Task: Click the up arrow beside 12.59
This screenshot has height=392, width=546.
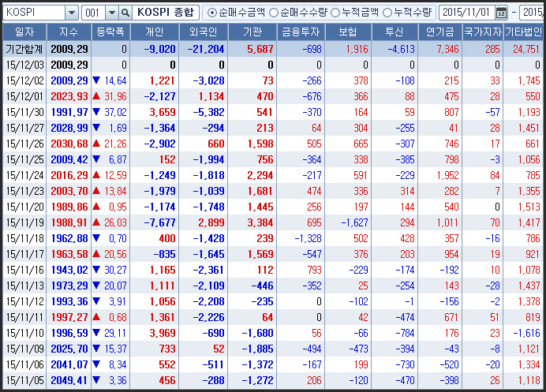Action: pyautogui.click(x=96, y=174)
